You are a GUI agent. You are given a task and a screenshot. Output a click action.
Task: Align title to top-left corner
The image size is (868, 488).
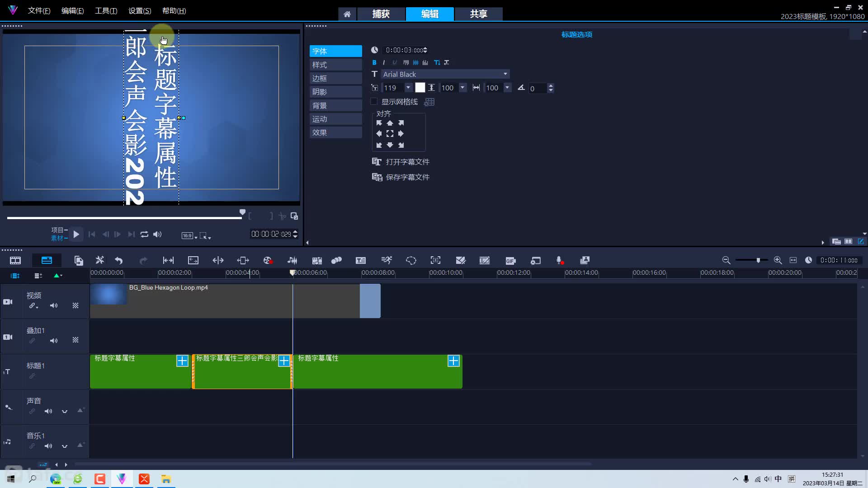(379, 123)
